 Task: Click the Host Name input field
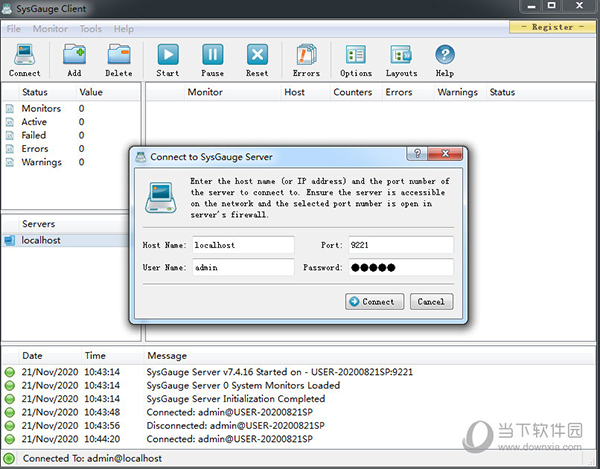click(243, 245)
